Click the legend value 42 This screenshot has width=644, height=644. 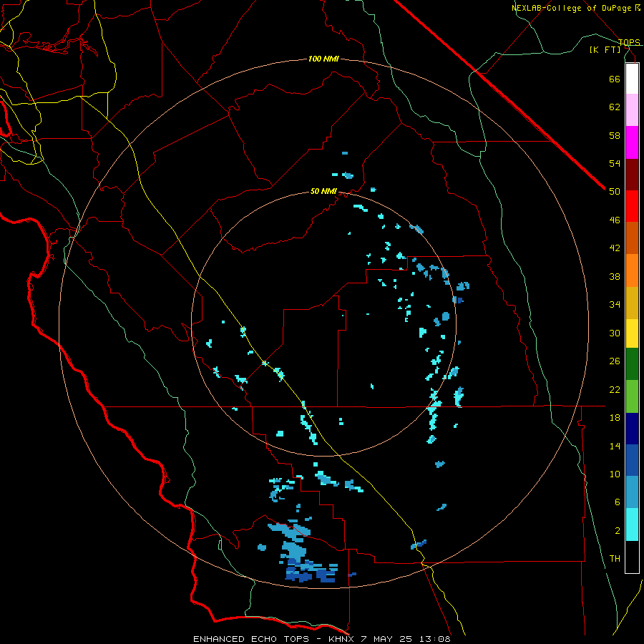(615, 248)
